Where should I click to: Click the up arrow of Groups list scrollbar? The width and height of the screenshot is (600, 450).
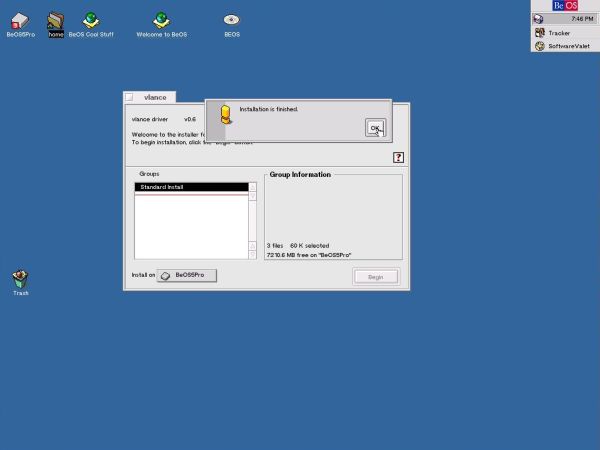pyautogui.click(x=252, y=187)
